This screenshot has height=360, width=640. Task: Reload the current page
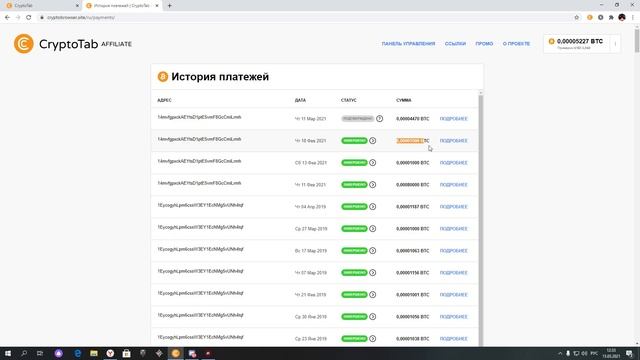29,18
